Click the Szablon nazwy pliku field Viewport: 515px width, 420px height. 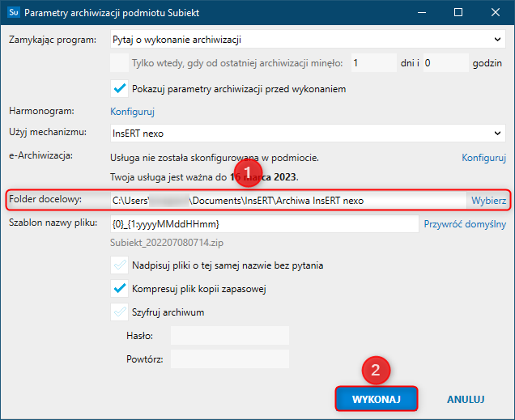265,224
